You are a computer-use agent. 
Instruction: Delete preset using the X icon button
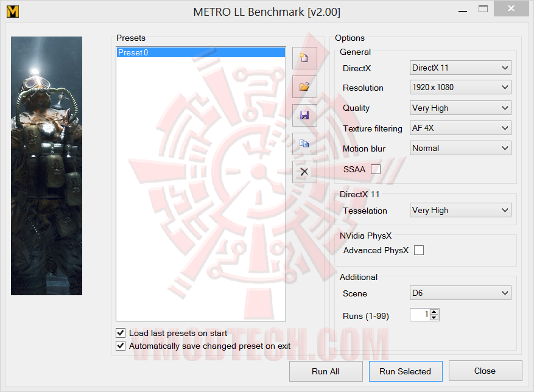point(304,172)
